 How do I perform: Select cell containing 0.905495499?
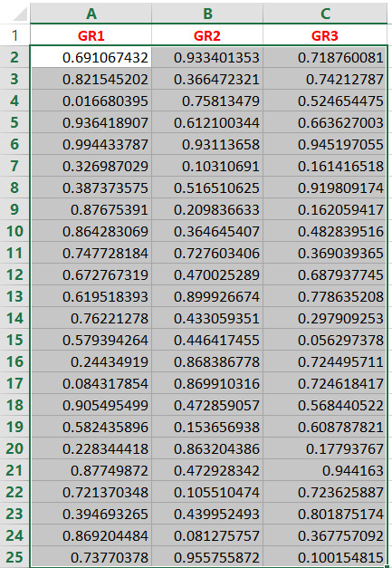[91, 405]
